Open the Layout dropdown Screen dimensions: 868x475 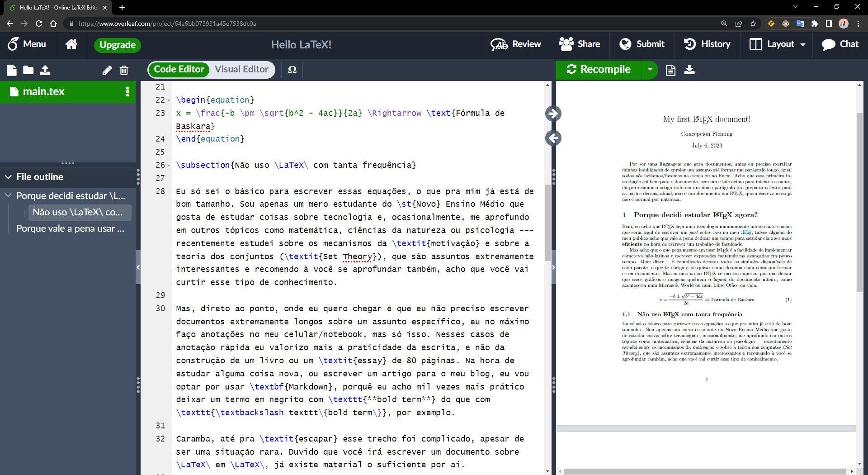pyautogui.click(x=778, y=44)
